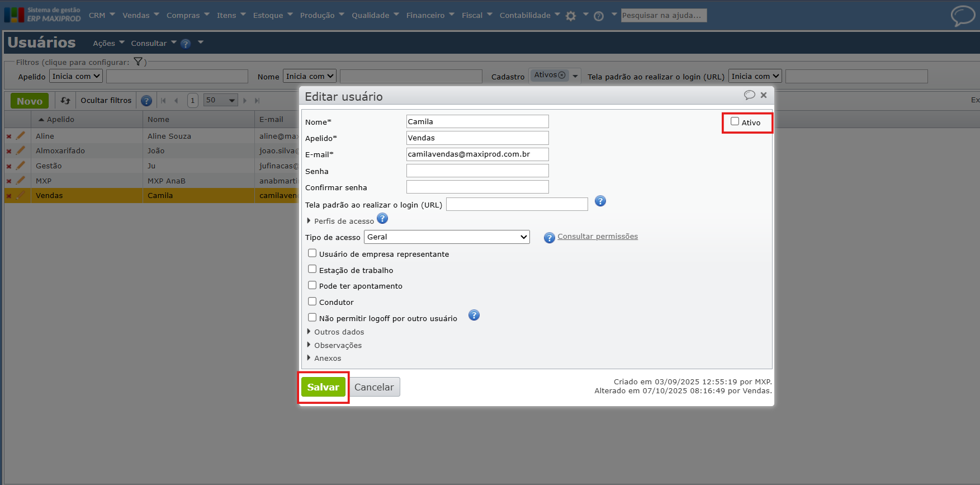The image size is (980, 485).
Task: Open the Contabilidade menu
Action: [529, 16]
